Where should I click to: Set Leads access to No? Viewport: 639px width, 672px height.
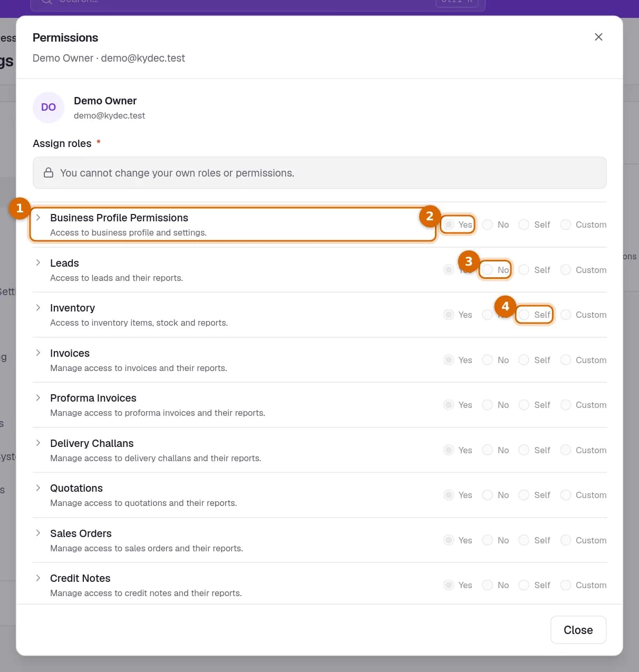pos(488,270)
